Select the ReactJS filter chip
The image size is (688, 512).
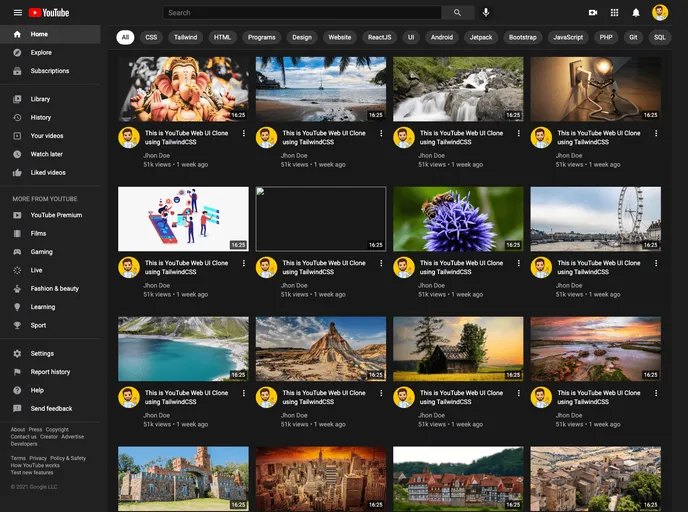click(x=380, y=37)
